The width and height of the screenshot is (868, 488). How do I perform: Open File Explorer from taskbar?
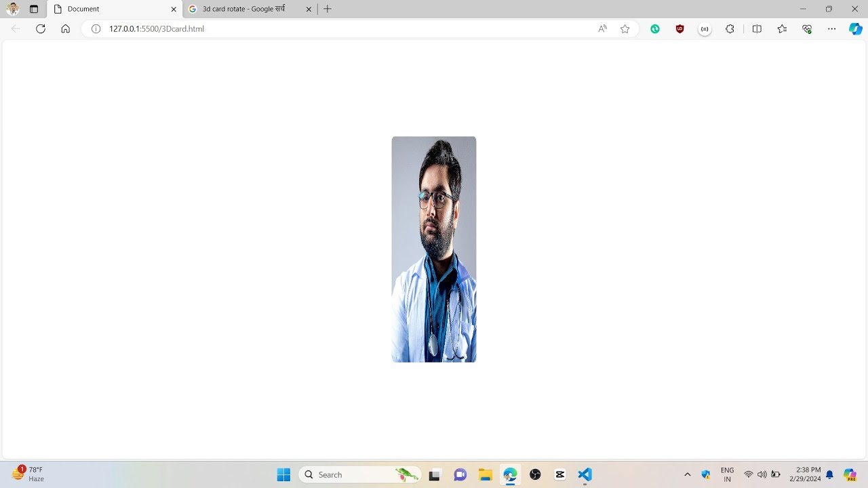click(485, 474)
